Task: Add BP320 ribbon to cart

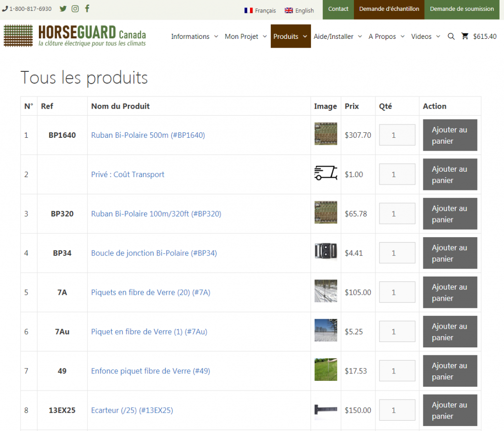Action: [x=450, y=214]
